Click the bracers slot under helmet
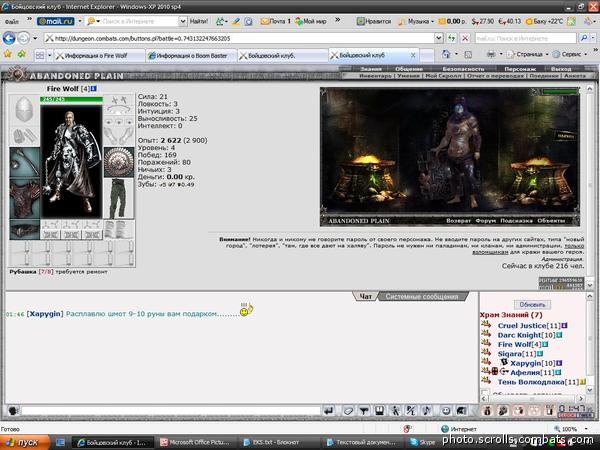The image size is (600, 450). (24, 137)
